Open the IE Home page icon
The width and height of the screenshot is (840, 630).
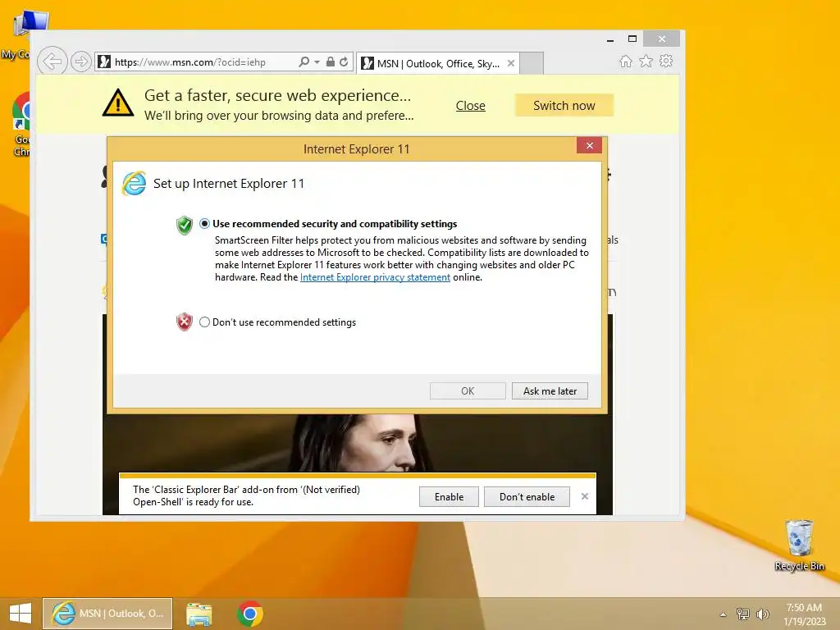pos(626,61)
